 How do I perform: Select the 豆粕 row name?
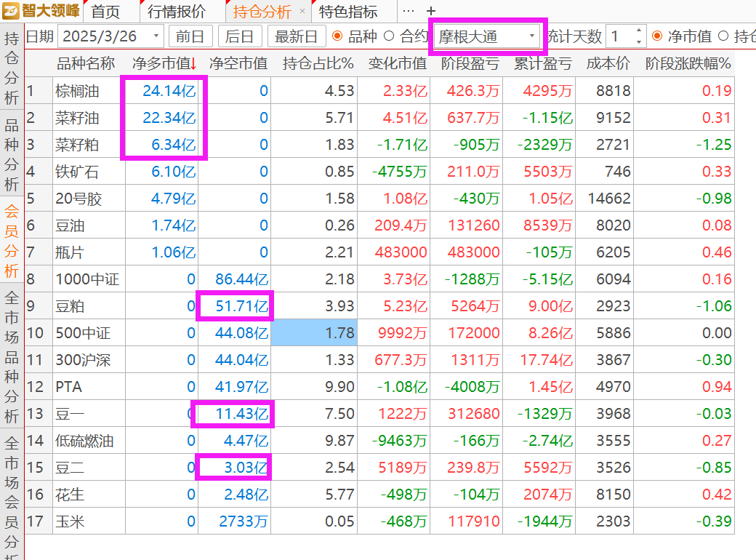point(70,306)
